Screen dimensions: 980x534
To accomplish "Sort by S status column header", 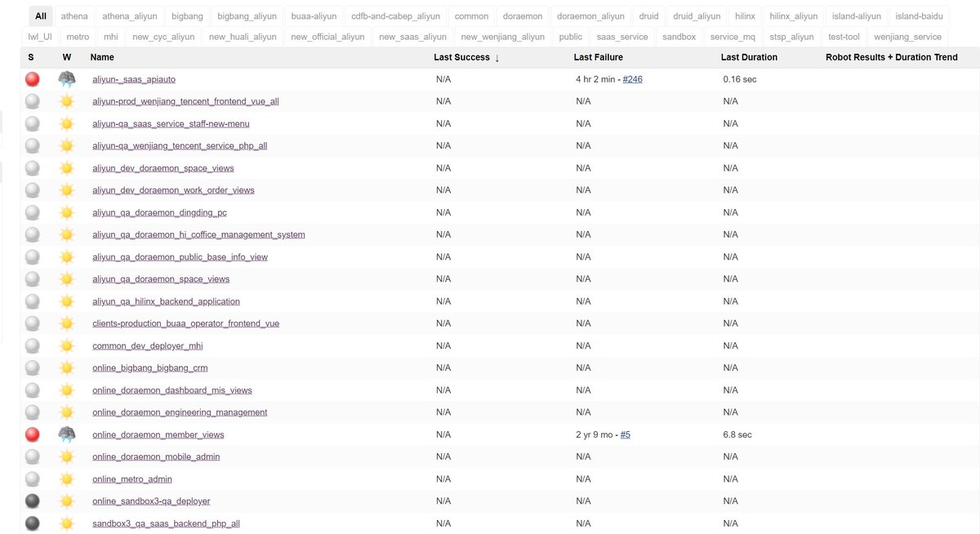I will (x=31, y=57).
